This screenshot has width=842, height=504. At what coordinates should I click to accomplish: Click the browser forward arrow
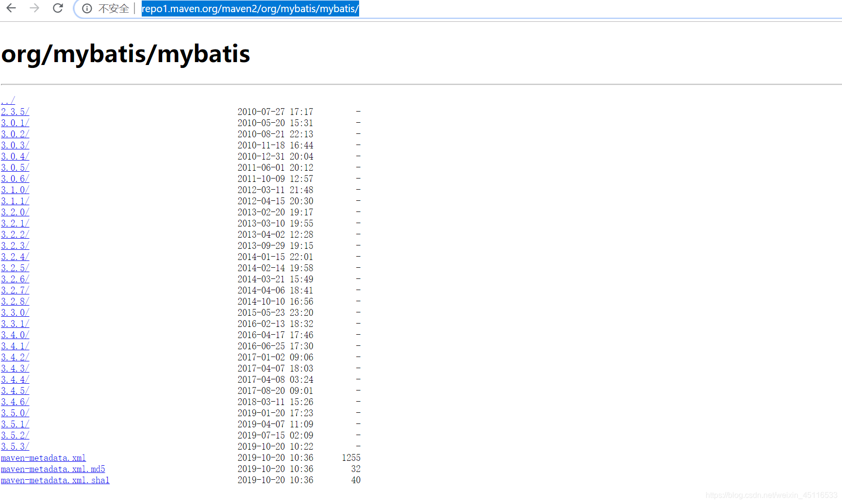[x=34, y=8]
